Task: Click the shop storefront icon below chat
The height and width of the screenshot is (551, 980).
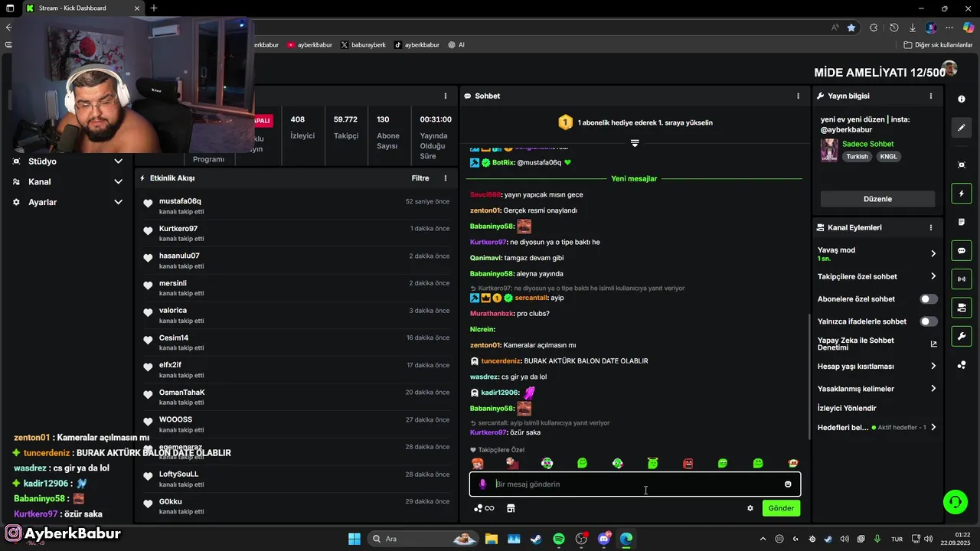Action: click(x=511, y=508)
